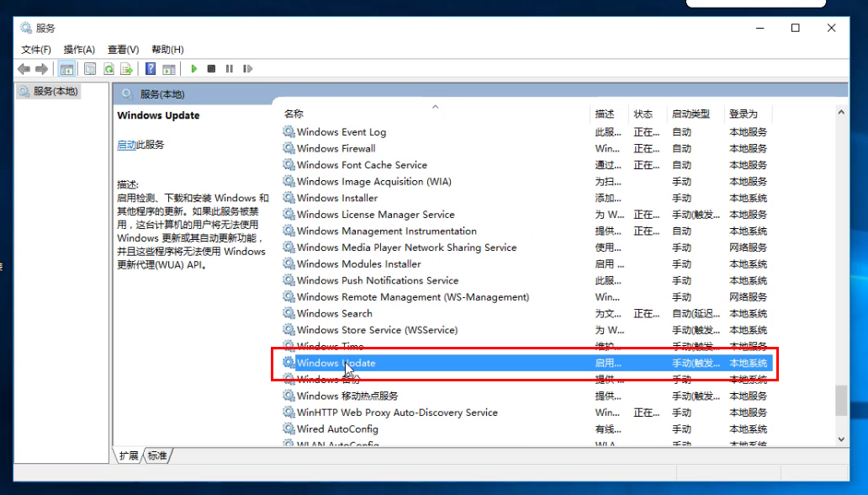Open the 操作(A) menu
The image size is (868, 495).
tap(78, 49)
